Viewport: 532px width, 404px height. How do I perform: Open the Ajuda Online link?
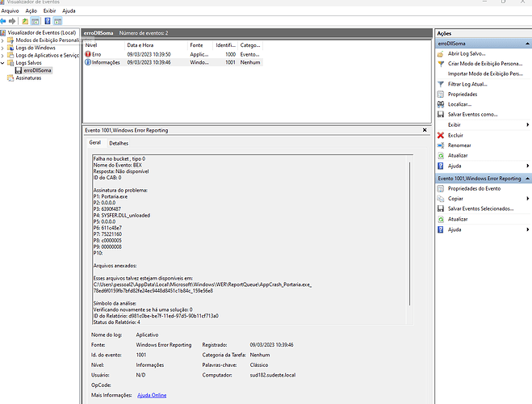(x=152, y=395)
